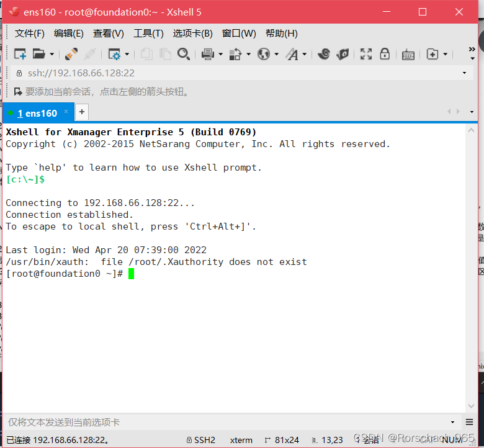Click the Encoding globe icon
Image resolution: width=484 pixels, height=448 pixels.
point(264,55)
